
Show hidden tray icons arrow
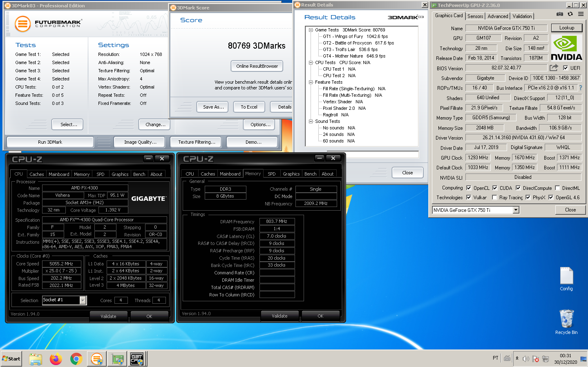pos(517,358)
